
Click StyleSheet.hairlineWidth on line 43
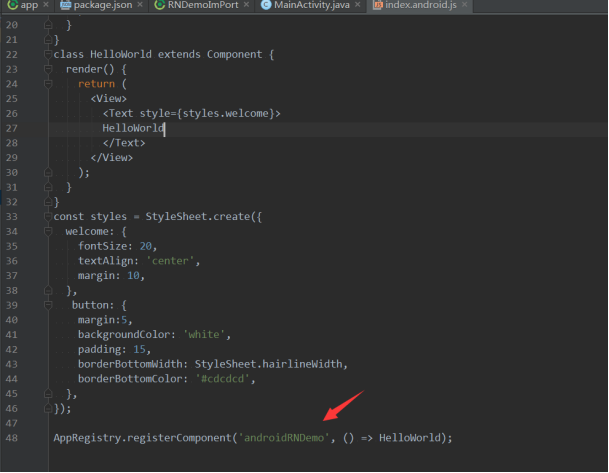click(x=269, y=364)
